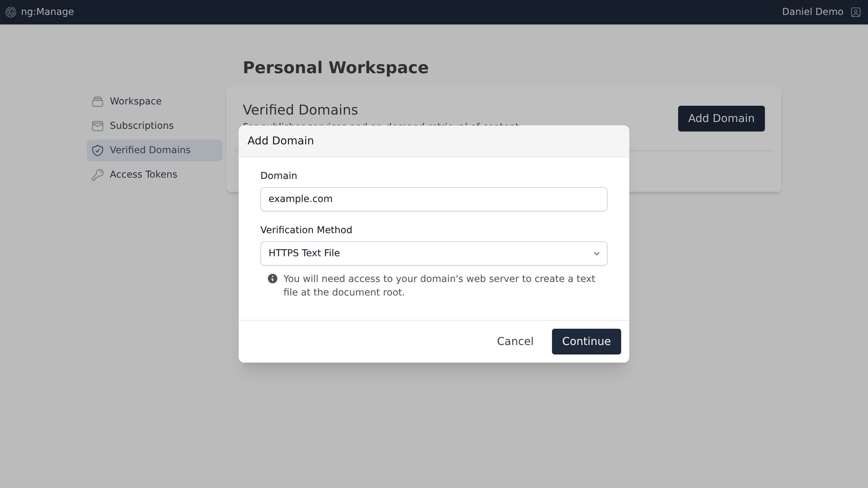Navigate to Access Tokens
The image size is (868, 488).
[x=143, y=175]
